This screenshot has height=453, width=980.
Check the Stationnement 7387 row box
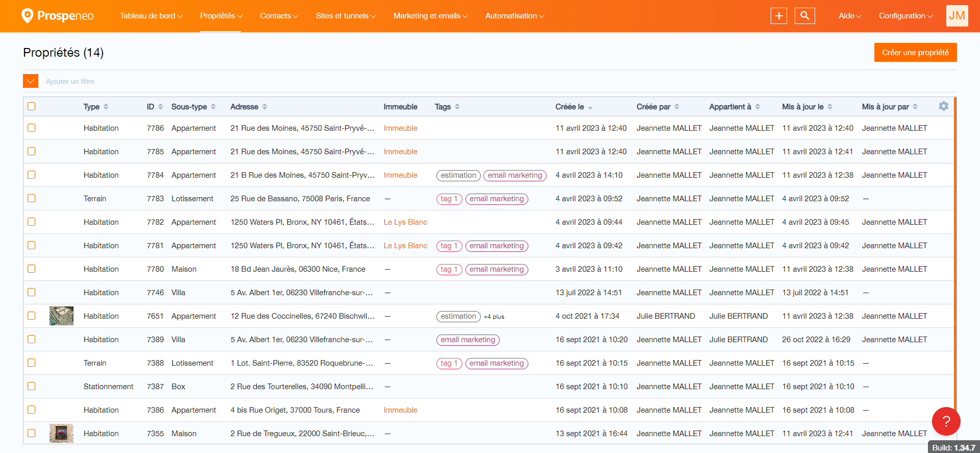point(32,386)
